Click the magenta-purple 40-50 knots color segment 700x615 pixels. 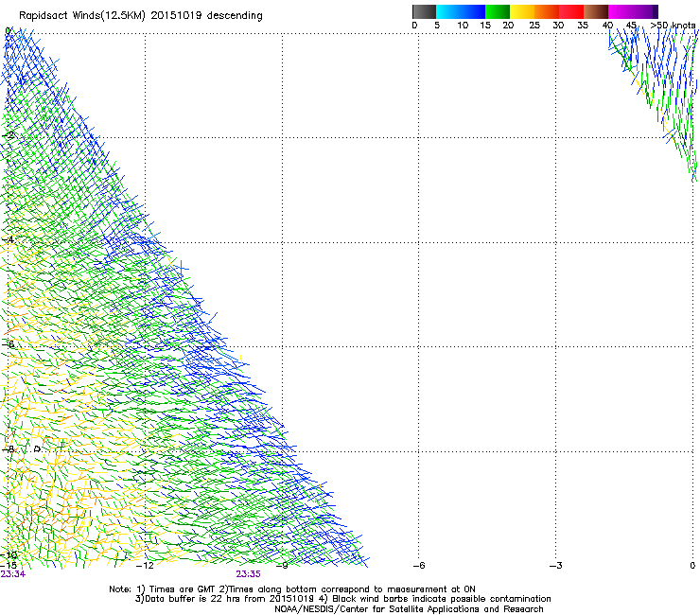[633, 11]
